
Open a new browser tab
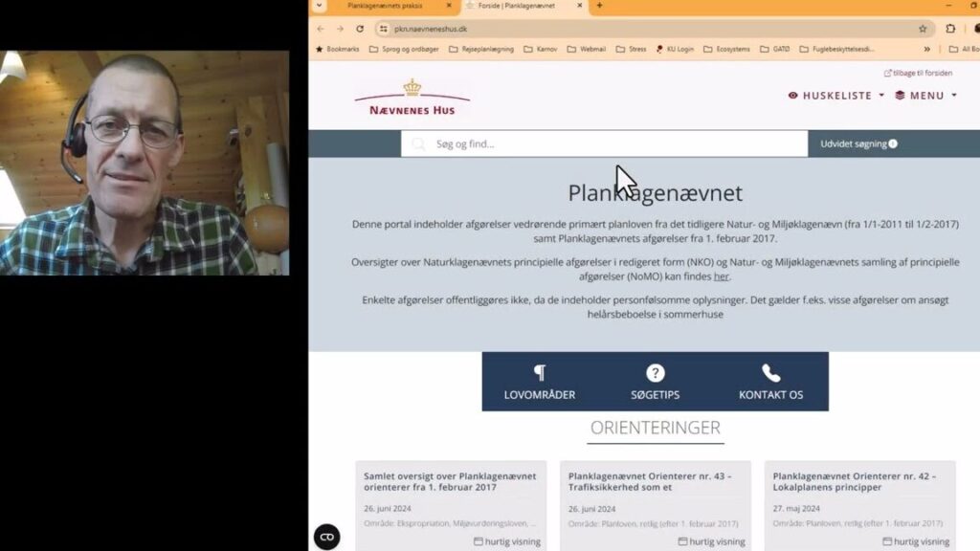(599, 6)
